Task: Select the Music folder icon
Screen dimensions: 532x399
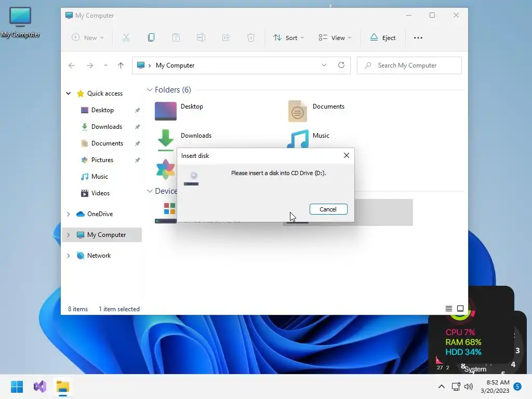Action: [298, 139]
